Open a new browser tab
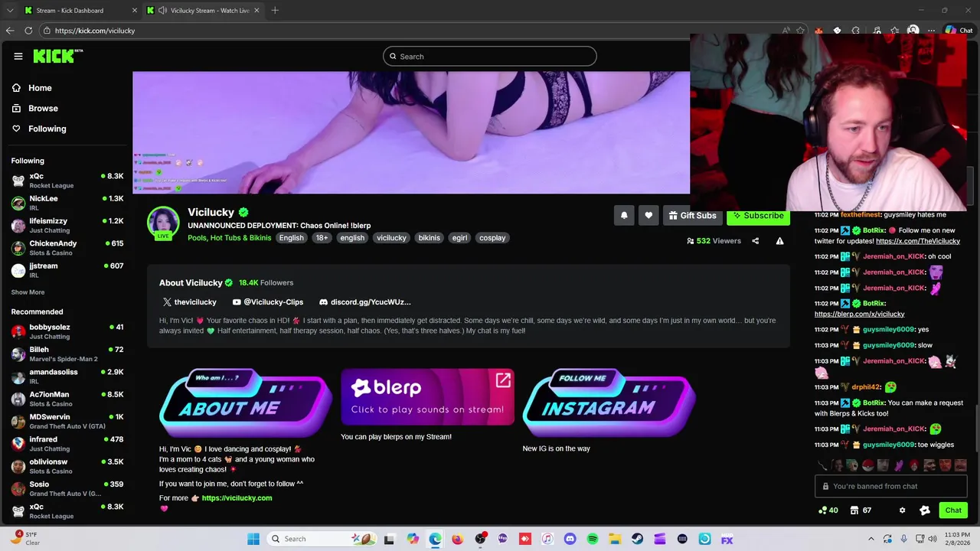This screenshot has width=980, height=551. click(x=275, y=11)
